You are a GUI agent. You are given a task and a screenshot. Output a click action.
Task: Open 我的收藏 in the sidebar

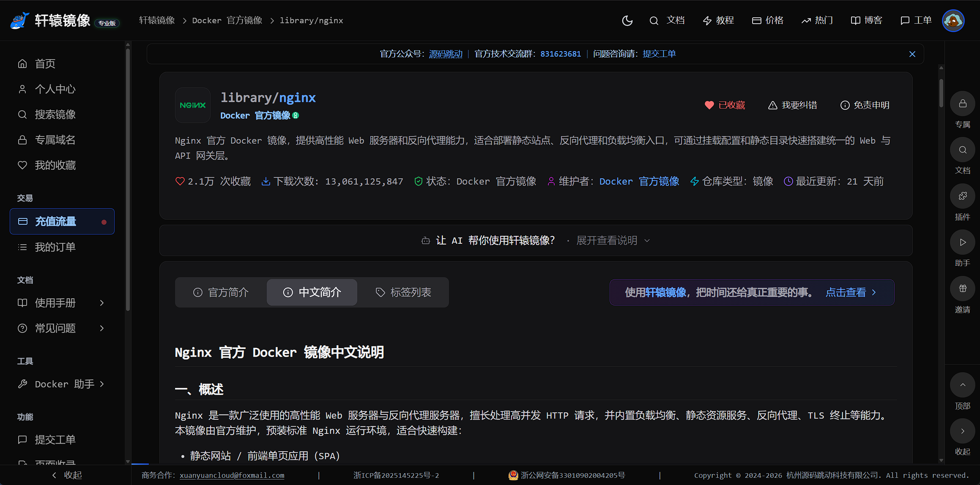click(62, 165)
